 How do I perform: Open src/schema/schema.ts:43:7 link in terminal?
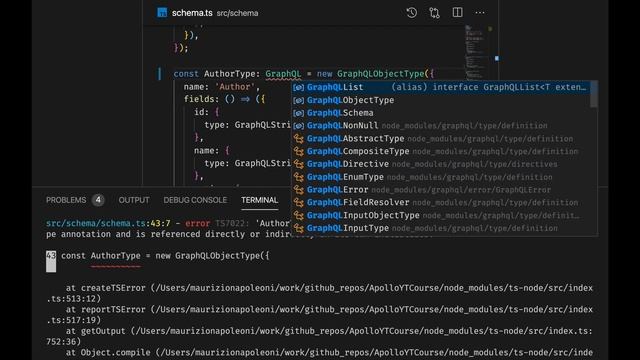click(108, 223)
